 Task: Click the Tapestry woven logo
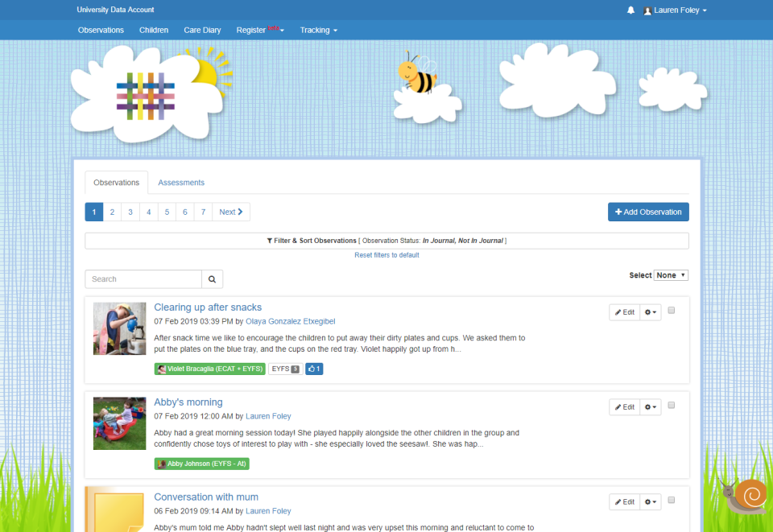tap(146, 96)
